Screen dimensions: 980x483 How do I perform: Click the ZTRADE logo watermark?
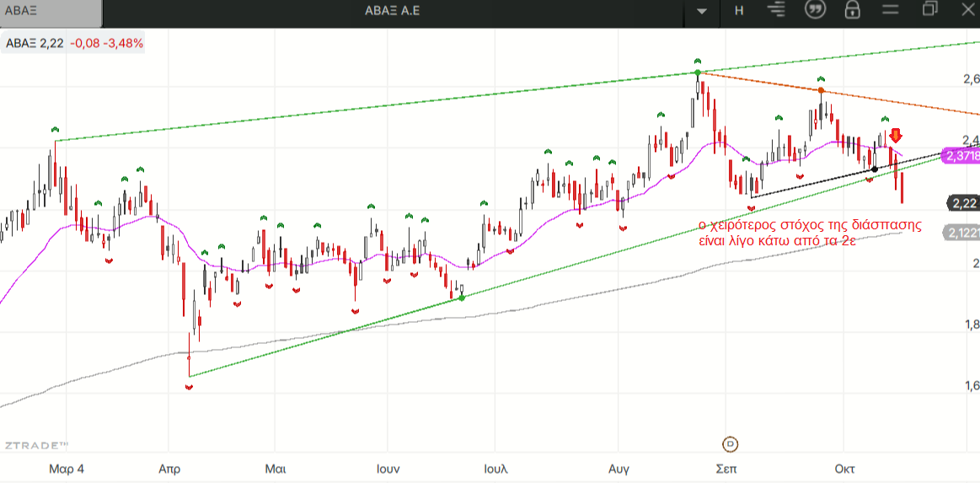pos(35,444)
